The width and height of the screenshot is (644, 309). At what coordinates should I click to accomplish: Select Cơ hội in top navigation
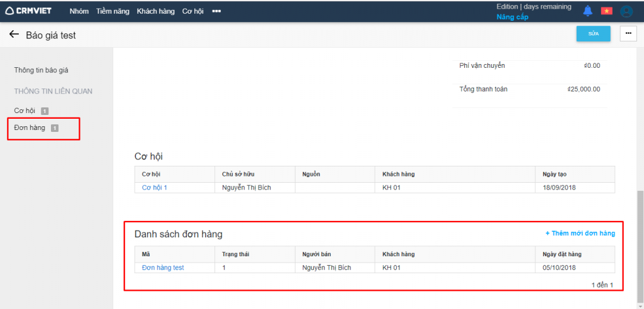point(193,11)
